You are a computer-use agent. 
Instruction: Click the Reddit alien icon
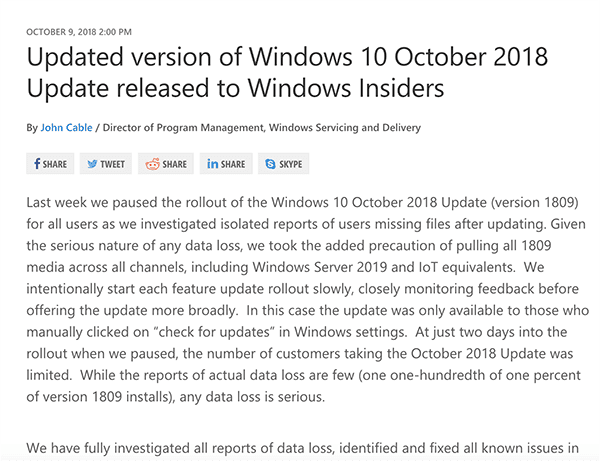pos(153,164)
